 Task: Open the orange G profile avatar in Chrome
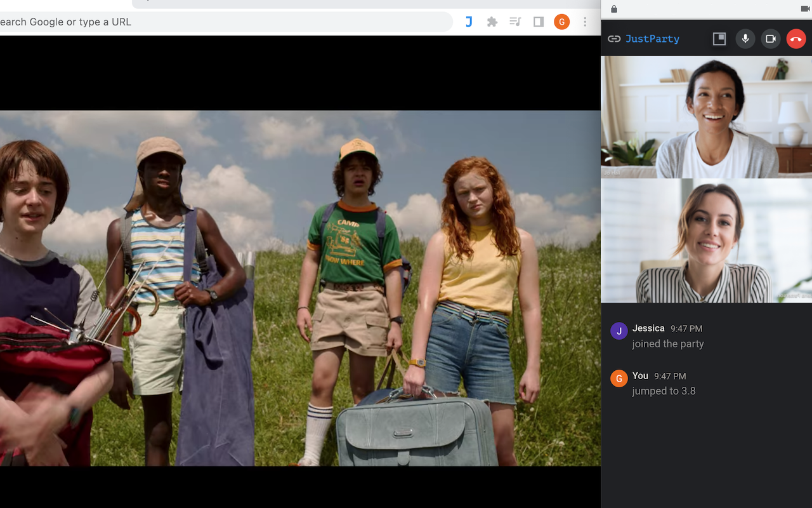click(561, 22)
